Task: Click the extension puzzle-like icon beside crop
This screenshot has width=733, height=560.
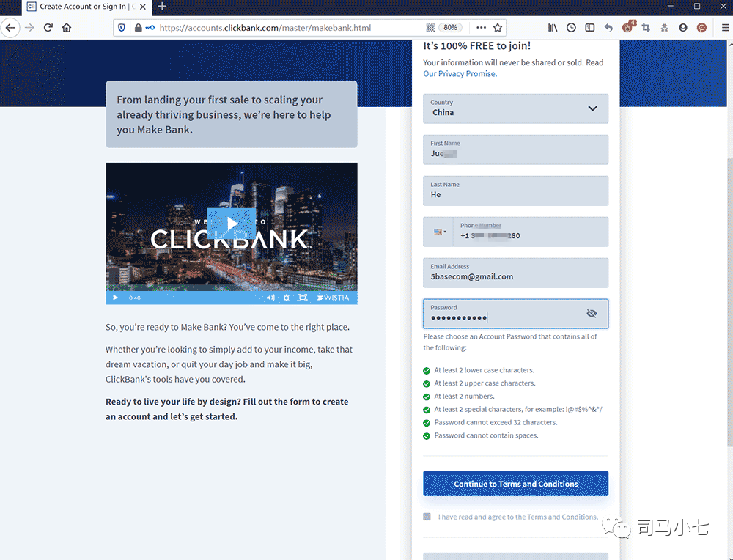Action: pos(664,28)
